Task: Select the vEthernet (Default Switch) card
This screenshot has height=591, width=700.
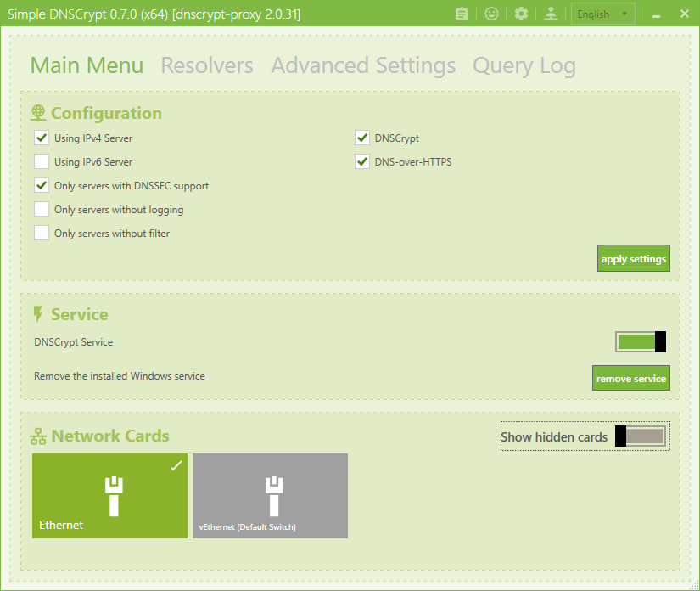Action: [270, 495]
